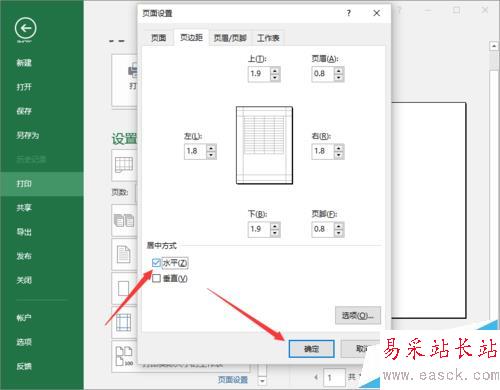Increase the 页脚(F) footer margin spinner
The height and width of the screenshot is (390, 500).
339,226
